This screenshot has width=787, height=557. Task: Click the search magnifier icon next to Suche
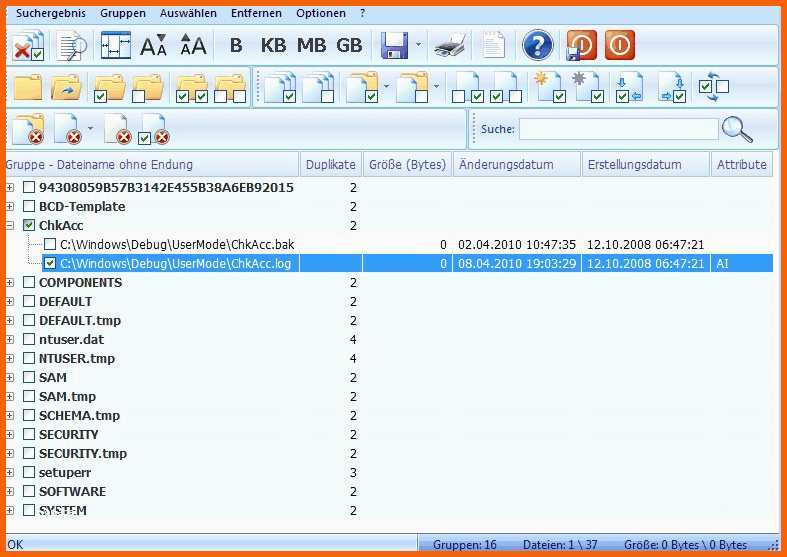click(737, 129)
